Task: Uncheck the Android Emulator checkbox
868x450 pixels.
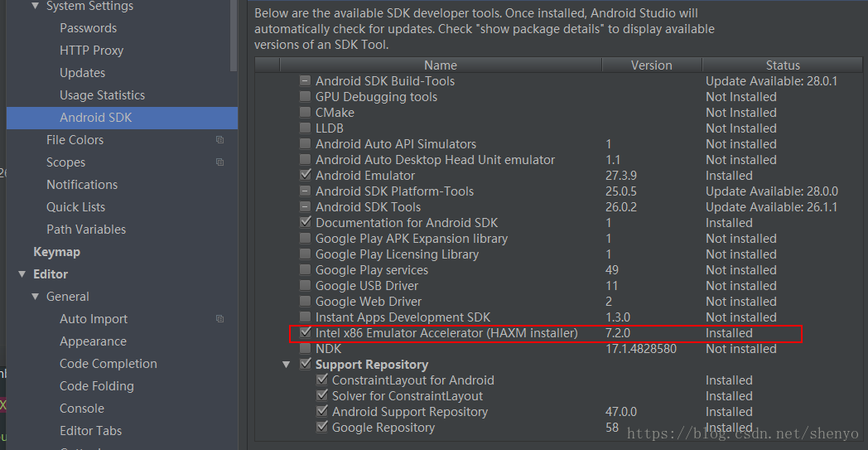Action: coord(305,176)
